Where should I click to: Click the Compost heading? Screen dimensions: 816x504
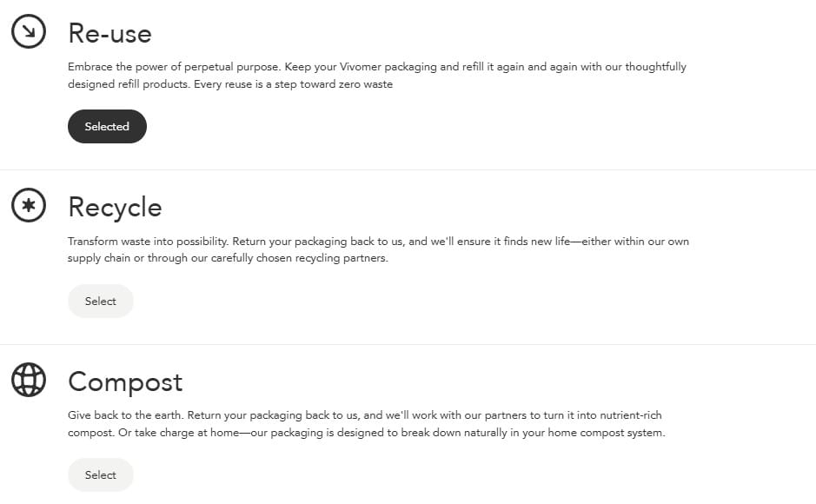125,382
